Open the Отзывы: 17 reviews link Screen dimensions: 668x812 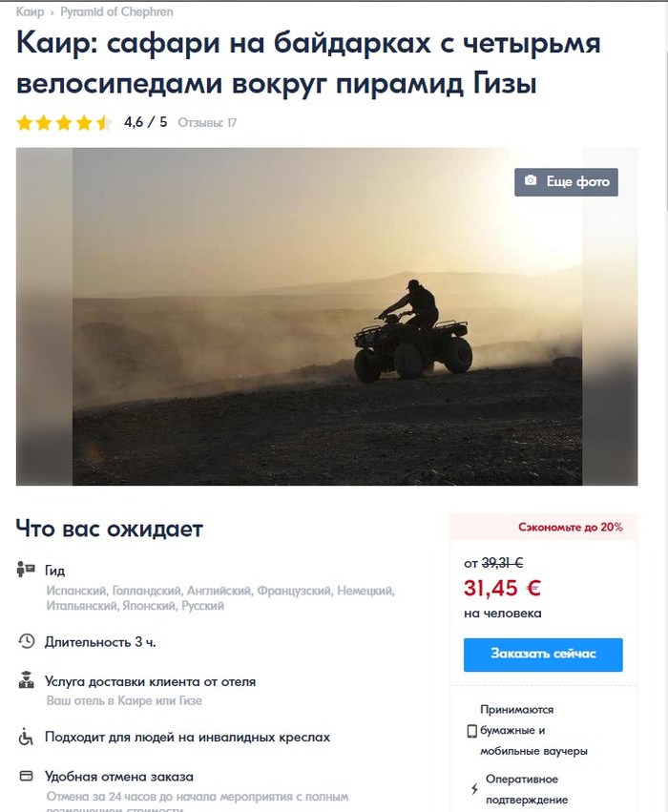tap(207, 123)
